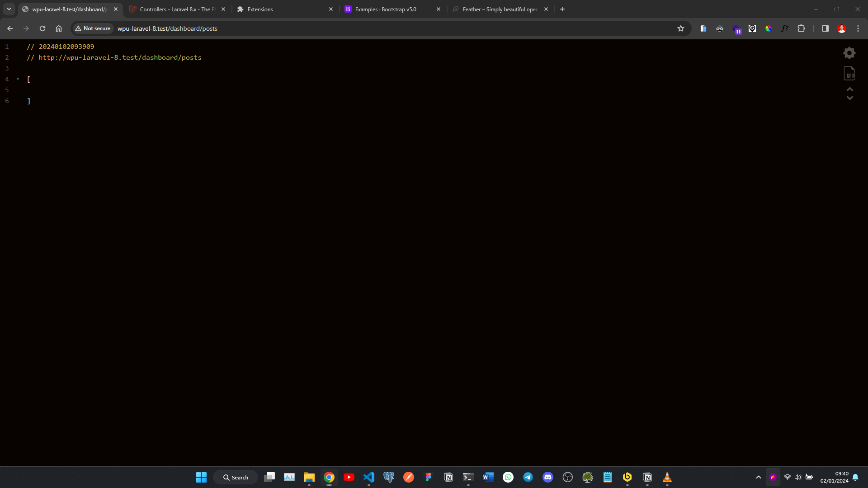Jump to next match with down chevron

(850, 98)
